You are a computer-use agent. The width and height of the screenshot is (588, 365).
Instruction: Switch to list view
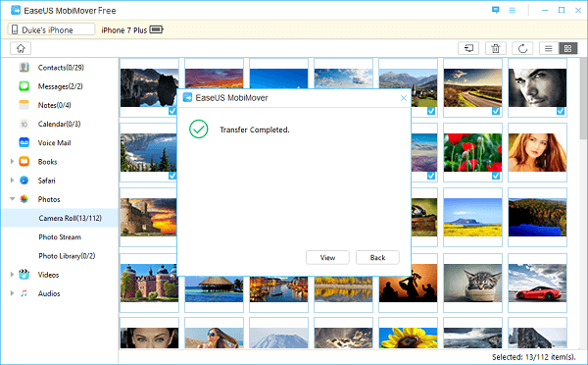tap(549, 48)
